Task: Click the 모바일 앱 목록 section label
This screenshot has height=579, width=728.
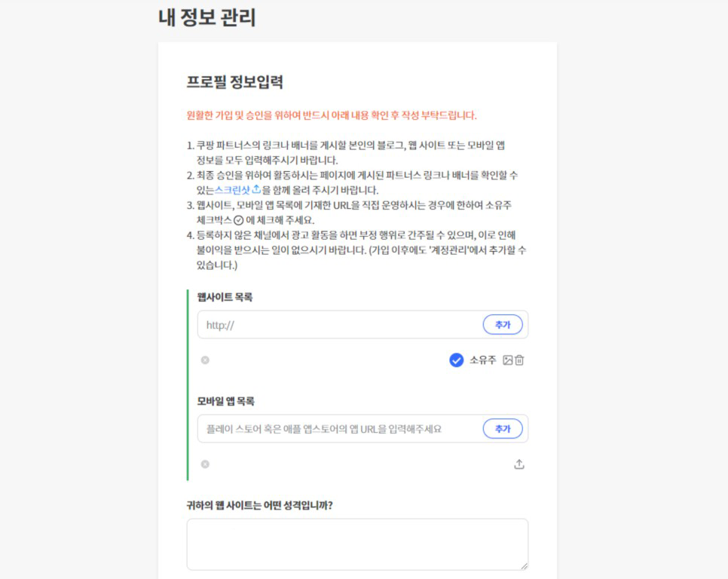Action: [x=225, y=401]
